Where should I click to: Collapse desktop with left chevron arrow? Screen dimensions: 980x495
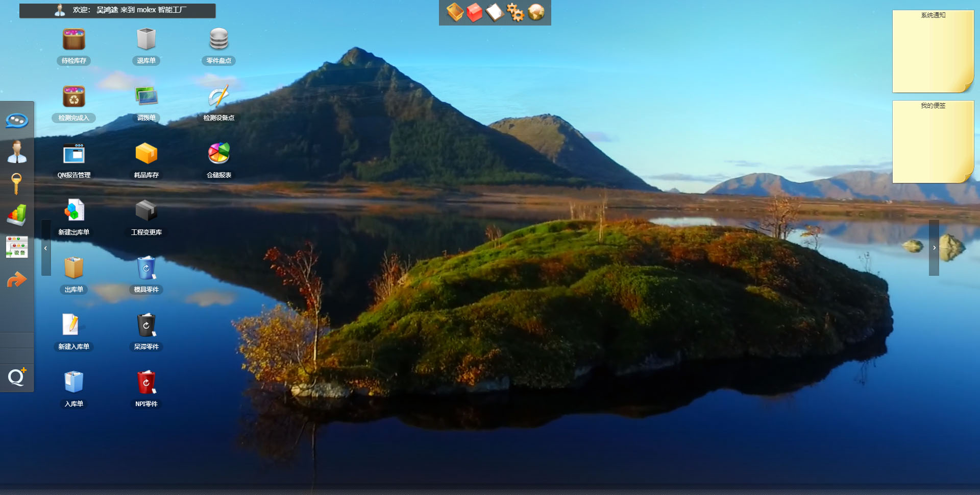[x=46, y=248]
